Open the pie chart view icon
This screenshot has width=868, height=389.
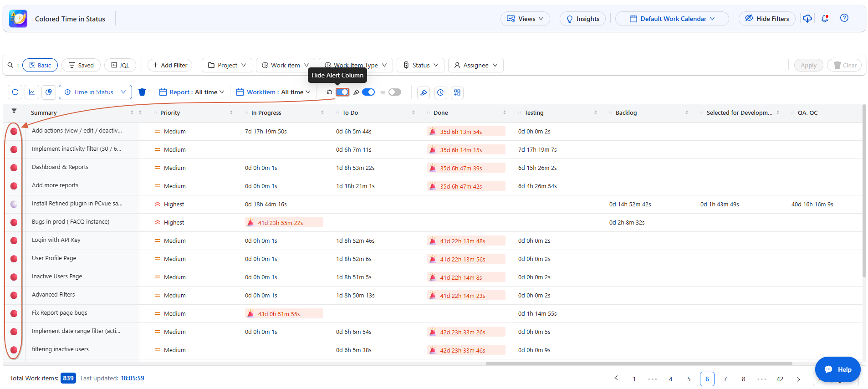tap(49, 92)
